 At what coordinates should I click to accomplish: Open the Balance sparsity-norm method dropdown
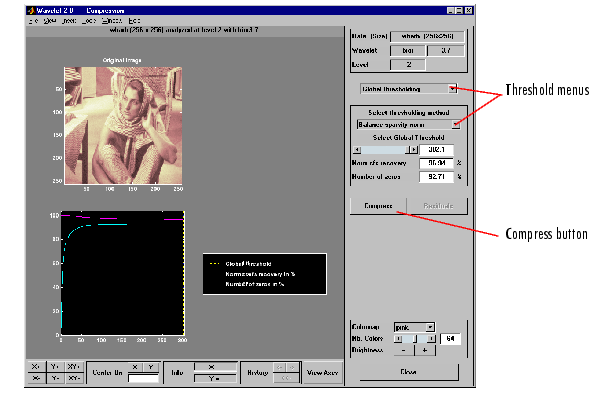pos(408,124)
